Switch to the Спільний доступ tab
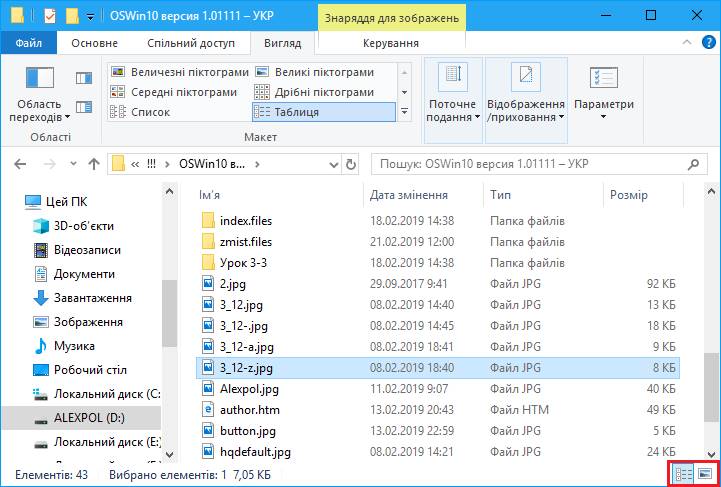Viewport: 721px width, 487px height. (x=191, y=43)
